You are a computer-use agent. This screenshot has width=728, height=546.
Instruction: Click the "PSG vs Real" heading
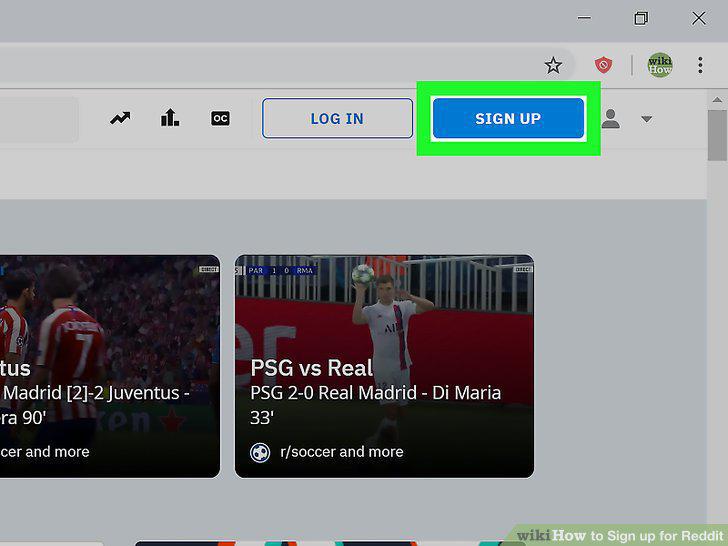click(312, 368)
